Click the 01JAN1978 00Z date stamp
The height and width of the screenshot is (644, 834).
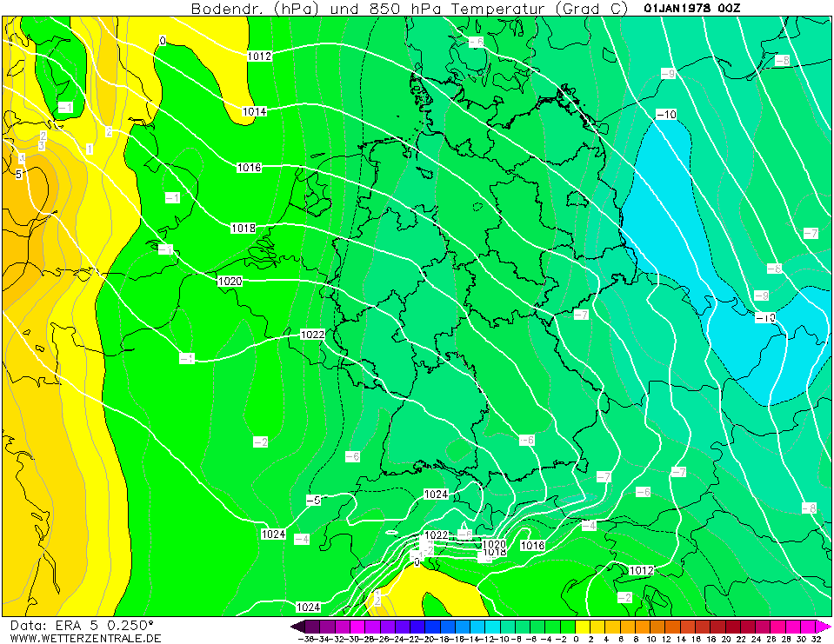click(x=692, y=8)
